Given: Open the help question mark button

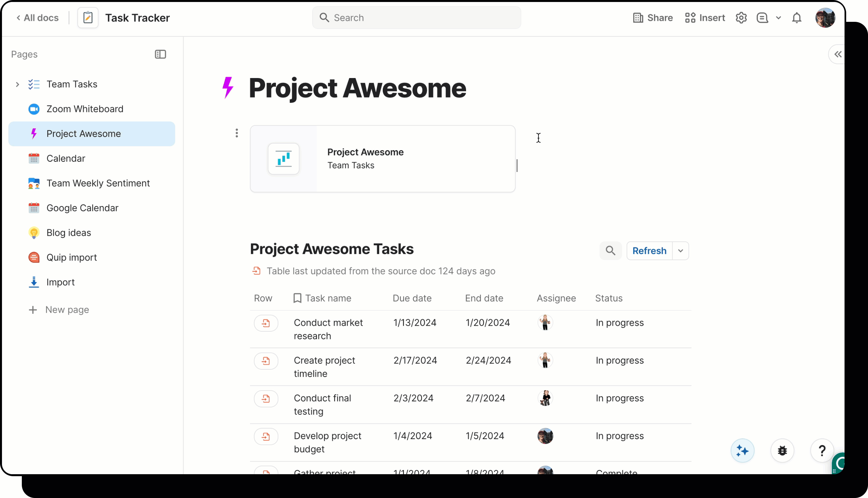Looking at the screenshot, I should coord(822,450).
